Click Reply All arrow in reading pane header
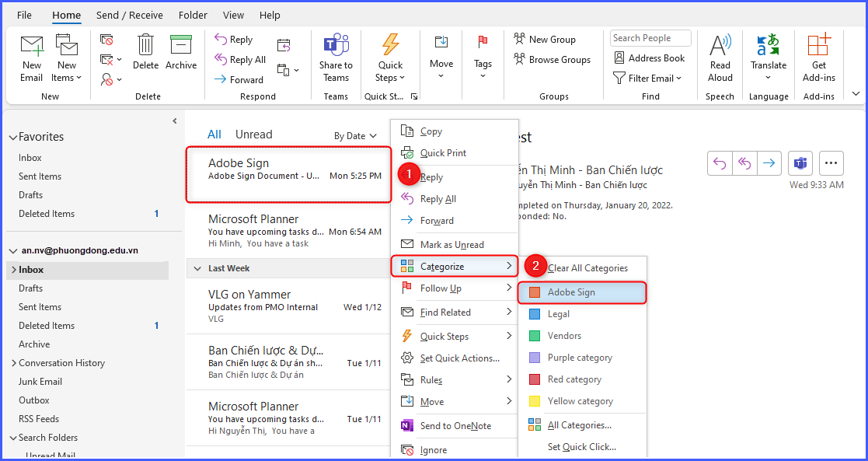Image resolution: width=868 pixels, height=461 pixels. (744, 163)
